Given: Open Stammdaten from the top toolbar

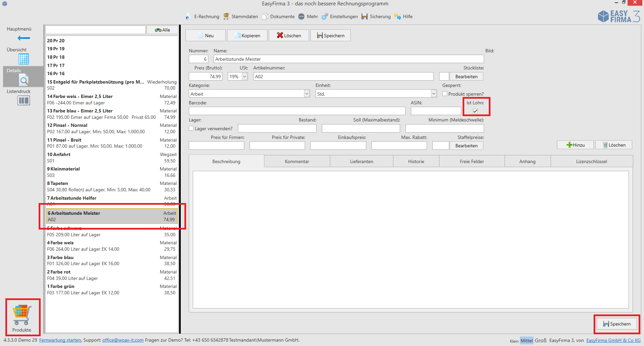Looking at the screenshot, I should coord(241,16).
